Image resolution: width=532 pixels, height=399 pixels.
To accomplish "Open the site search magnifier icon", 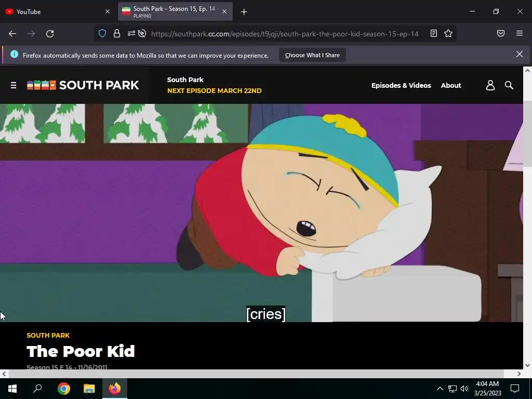I will click(x=509, y=85).
